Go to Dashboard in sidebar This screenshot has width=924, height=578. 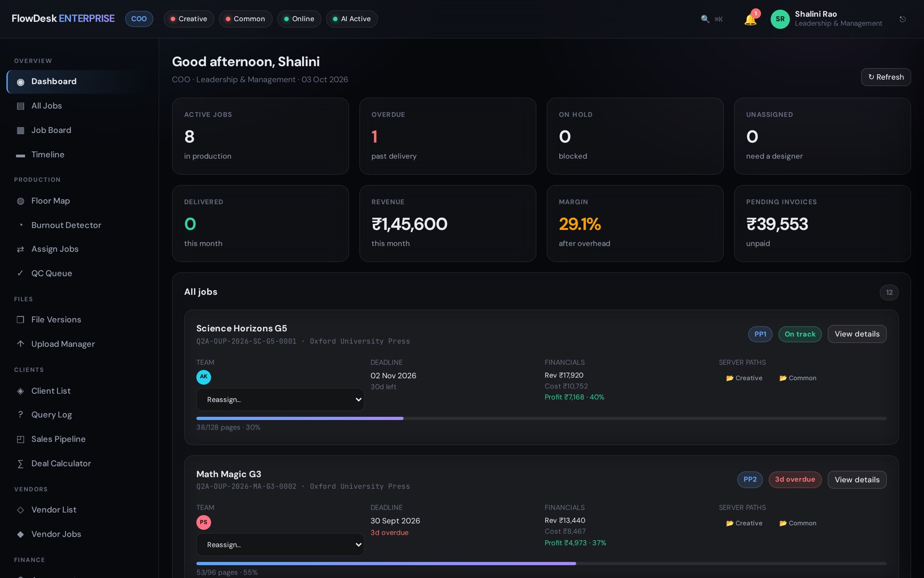click(79, 81)
